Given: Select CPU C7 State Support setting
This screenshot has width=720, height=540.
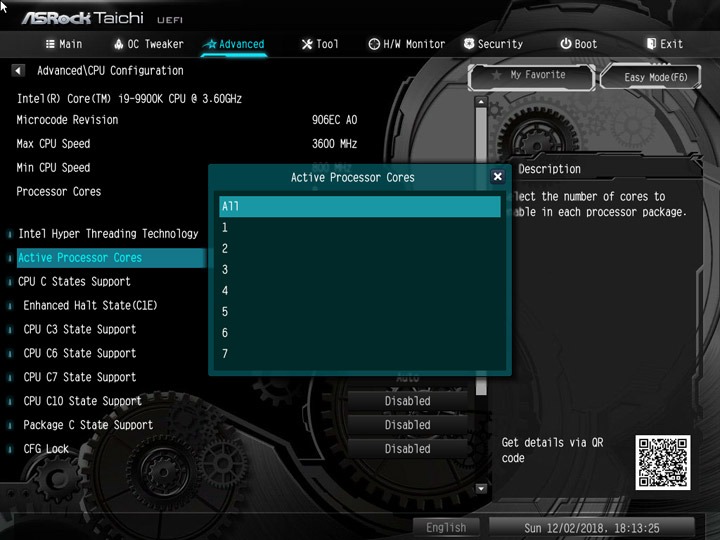Looking at the screenshot, I should tap(80, 377).
